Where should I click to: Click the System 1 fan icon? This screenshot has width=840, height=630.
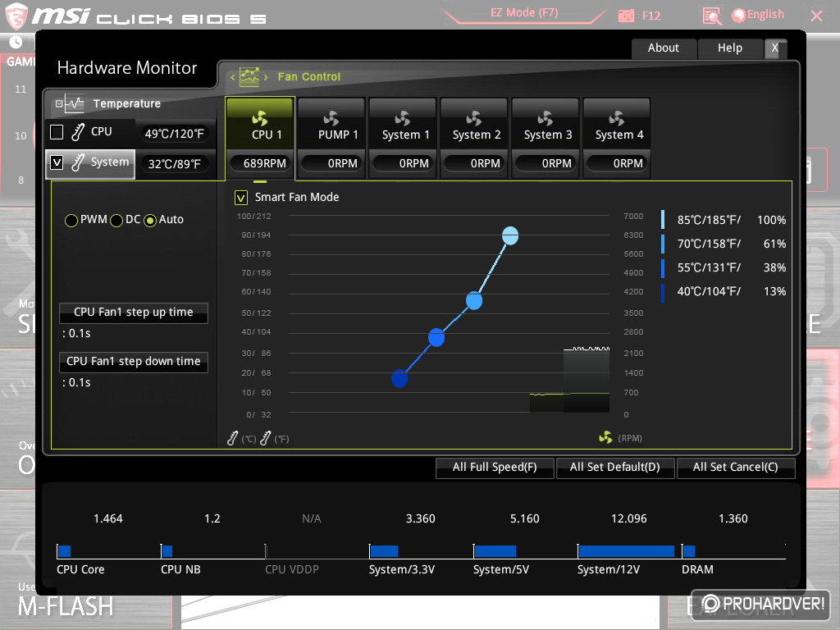(402, 118)
